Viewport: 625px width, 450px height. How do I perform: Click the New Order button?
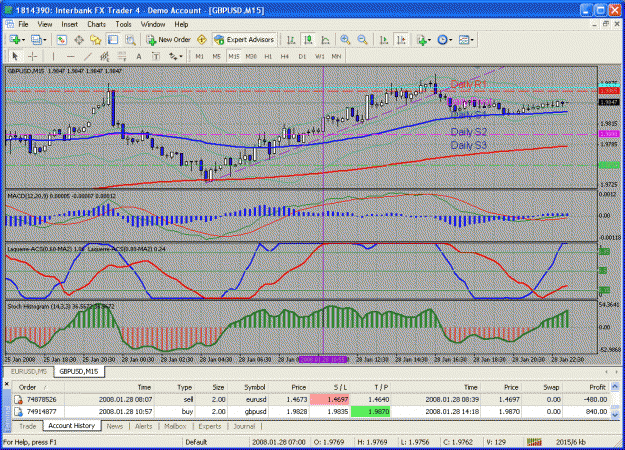click(169, 40)
